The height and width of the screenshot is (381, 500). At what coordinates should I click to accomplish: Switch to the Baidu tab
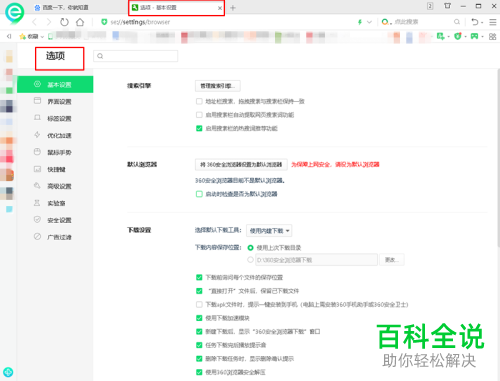(x=62, y=8)
